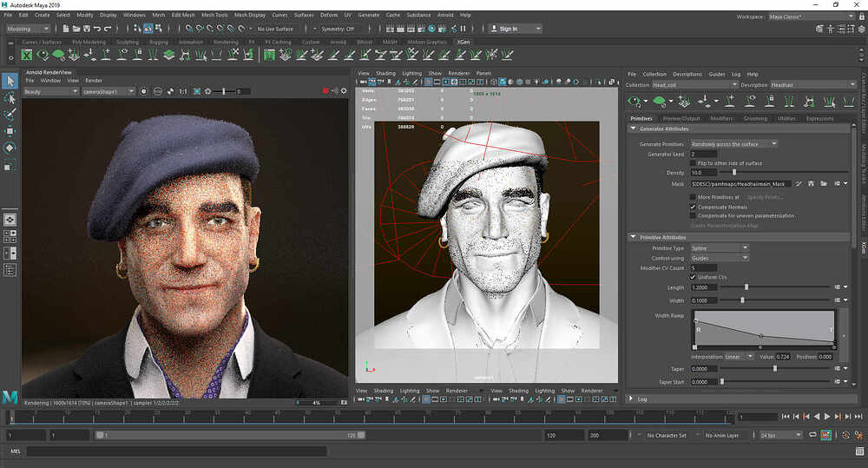Toggle Flip to other side of surface
Image resolution: width=868 pixels, height=468 pixels.
[x=693, y=163]
